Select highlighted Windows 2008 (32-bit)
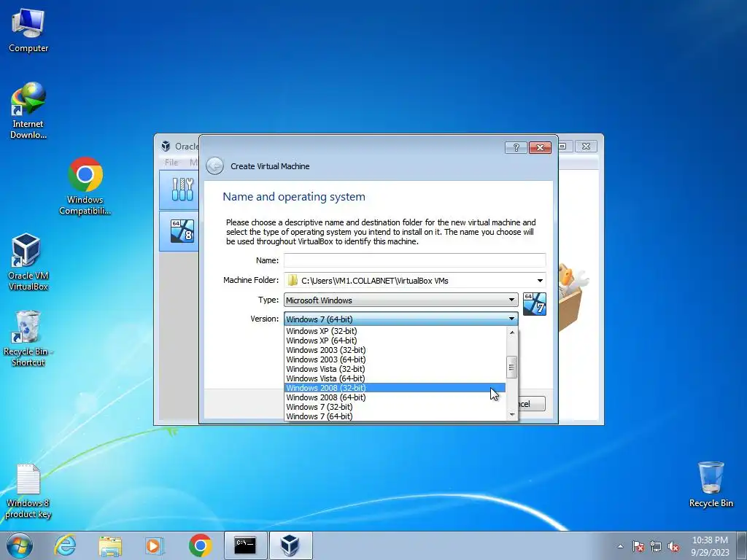 point(395,388)
